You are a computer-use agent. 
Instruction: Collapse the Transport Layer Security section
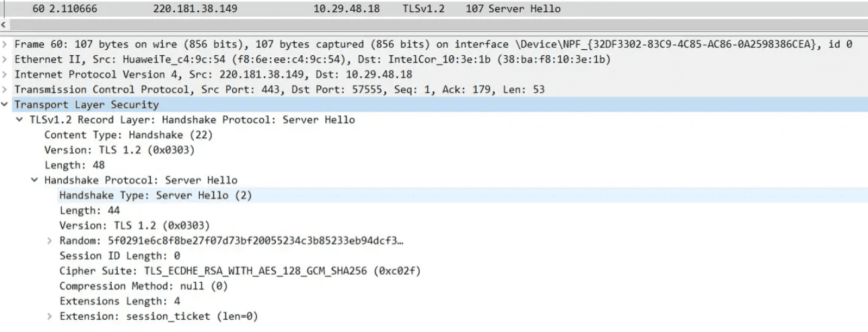5,104
